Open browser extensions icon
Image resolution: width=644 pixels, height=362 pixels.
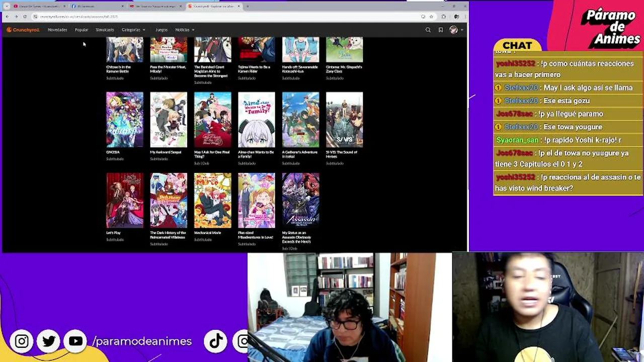point(443,17)
